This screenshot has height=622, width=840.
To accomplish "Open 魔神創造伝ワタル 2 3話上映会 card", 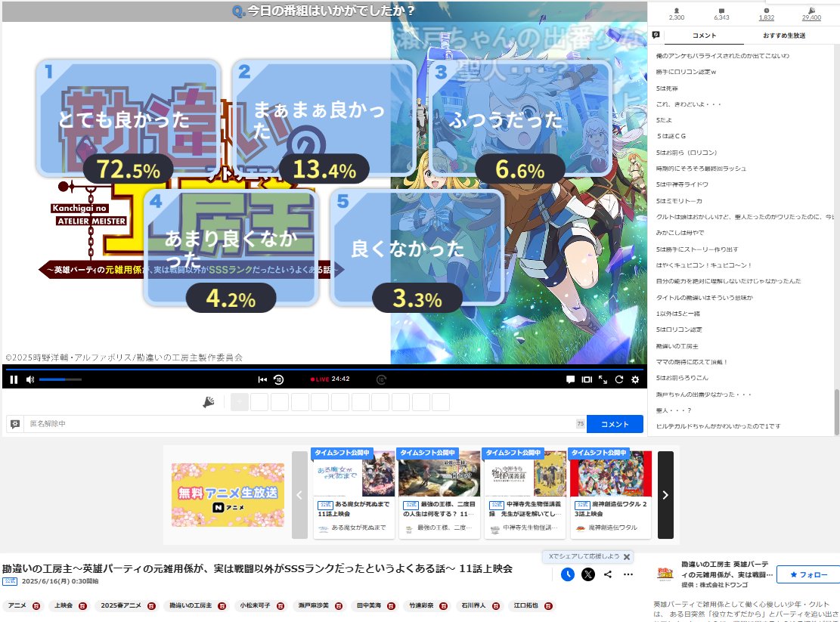I will click(x=611, y=494).
